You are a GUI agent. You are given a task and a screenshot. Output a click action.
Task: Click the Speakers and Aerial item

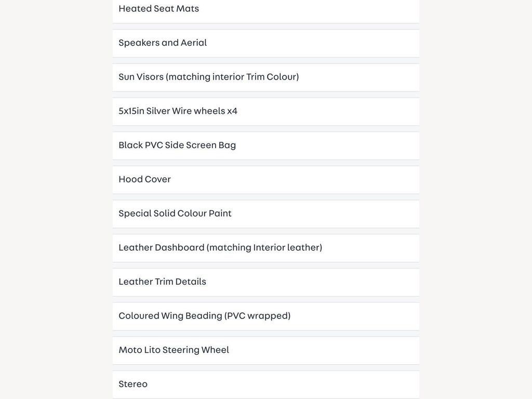(x=266, y=43)
